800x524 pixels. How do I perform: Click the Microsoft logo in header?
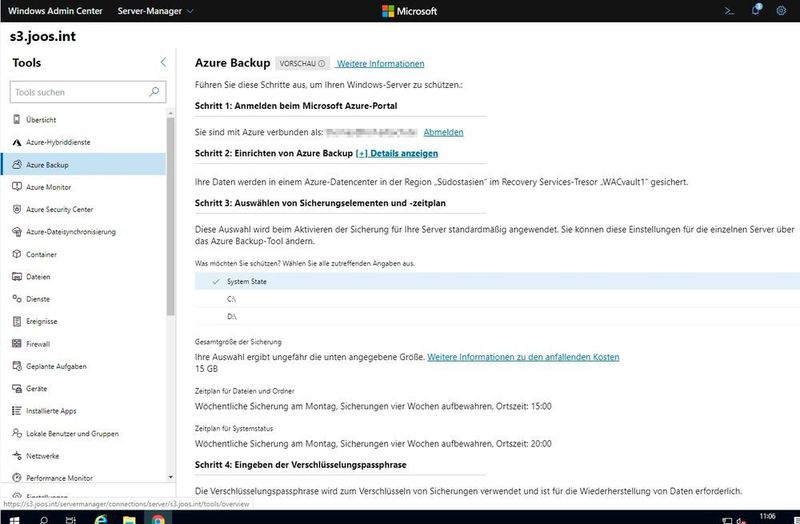[x=410, y=11]
